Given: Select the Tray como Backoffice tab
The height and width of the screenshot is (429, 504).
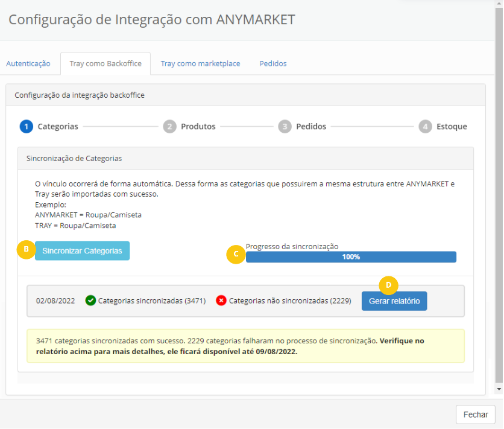Looking at the screenshot, I should coord(106,63).
